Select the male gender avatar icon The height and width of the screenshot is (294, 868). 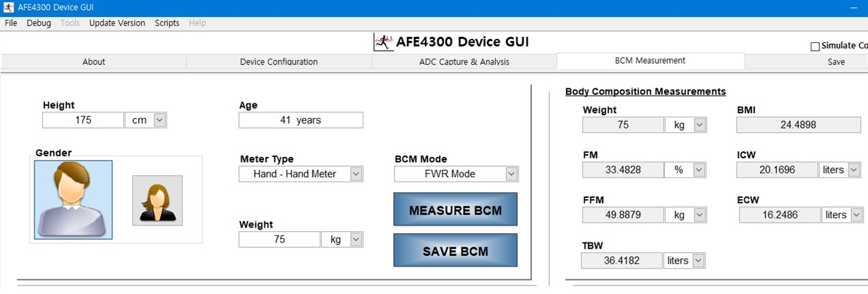[73, 199]
